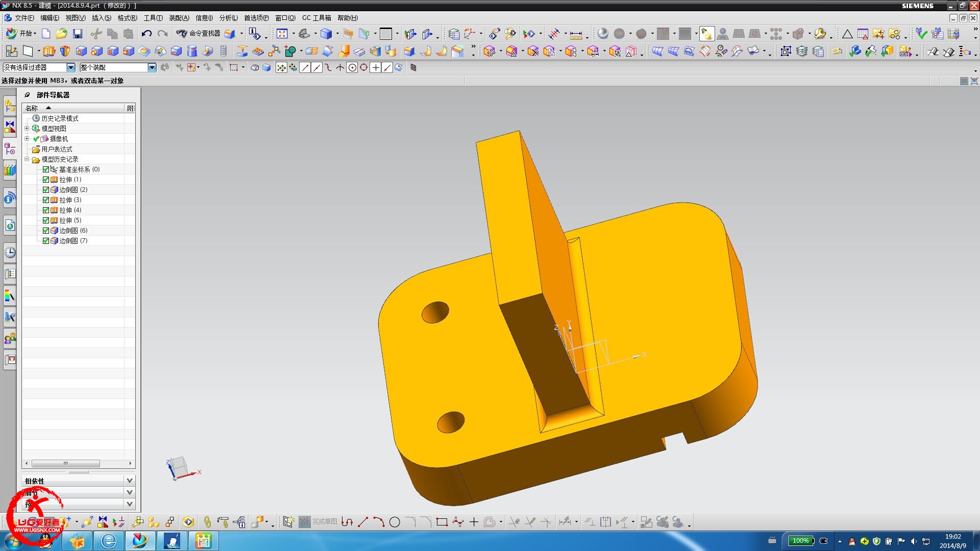980x551 pixels.
Task: Click the Extrude (拉伸) tool icon
Action: pyautogui.click(x=49, y=51)
